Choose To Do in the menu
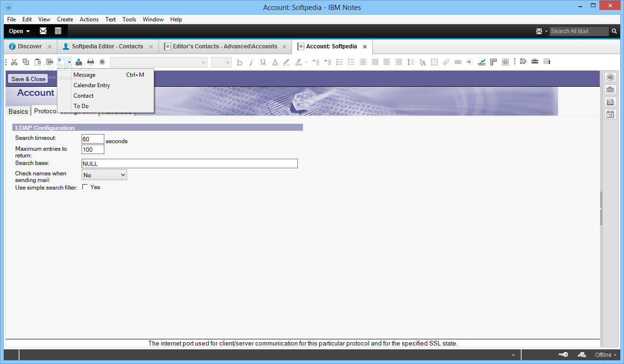Screen dimensions: 624x364 pyautogui.click(x=105, y=106)
